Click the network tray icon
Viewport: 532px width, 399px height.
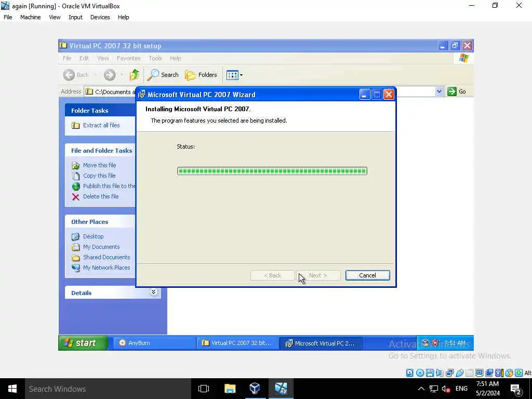pos(434,389)
